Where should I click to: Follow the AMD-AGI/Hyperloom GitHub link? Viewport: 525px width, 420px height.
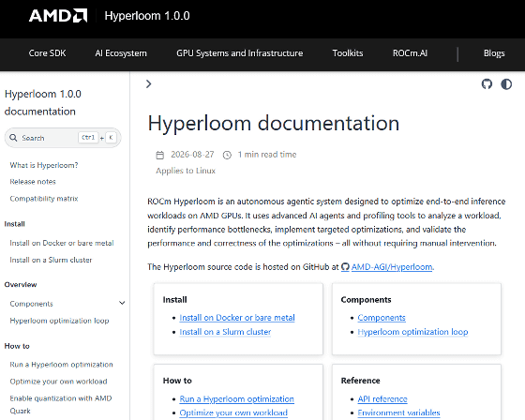click(392, 267)
